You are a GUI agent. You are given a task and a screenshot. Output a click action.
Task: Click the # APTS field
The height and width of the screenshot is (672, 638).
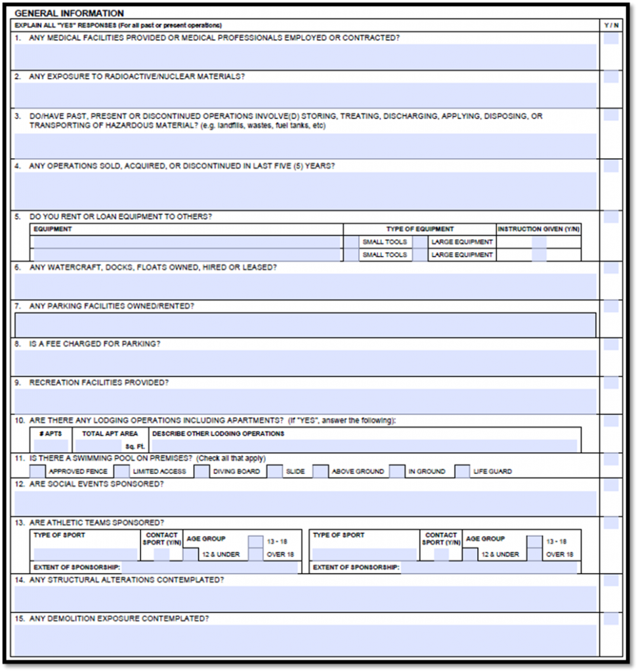coord(51,446)
